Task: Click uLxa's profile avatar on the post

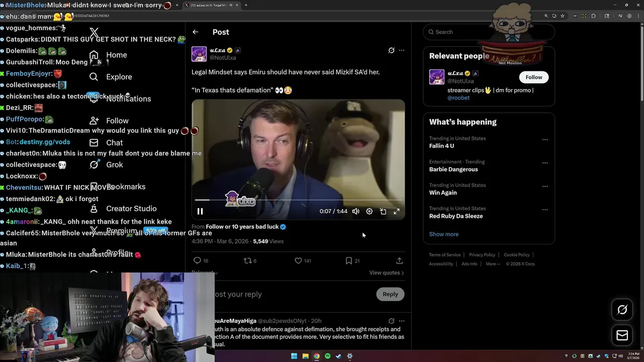Action: (x=199, y=54)
